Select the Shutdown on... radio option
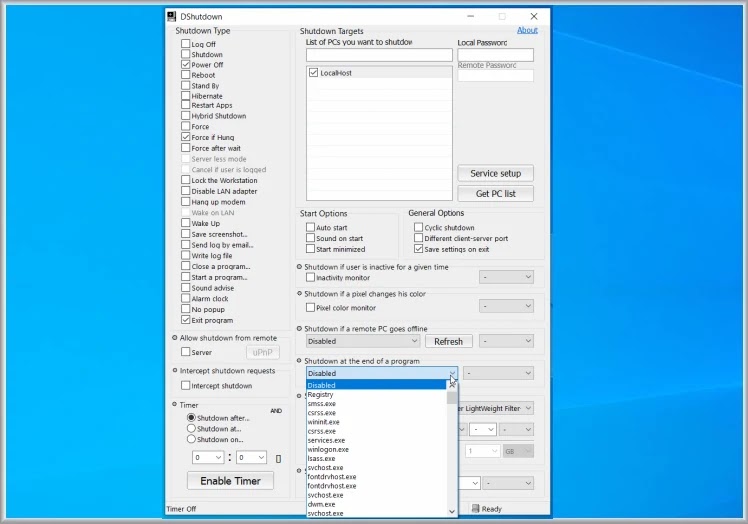 (191, 439)
